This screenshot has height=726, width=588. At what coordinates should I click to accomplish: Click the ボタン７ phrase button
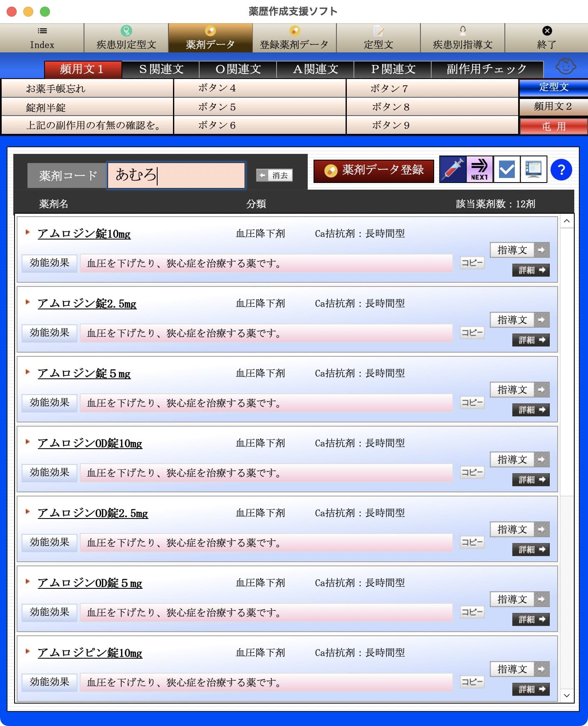pyautogui.click(x=432, y=88)
